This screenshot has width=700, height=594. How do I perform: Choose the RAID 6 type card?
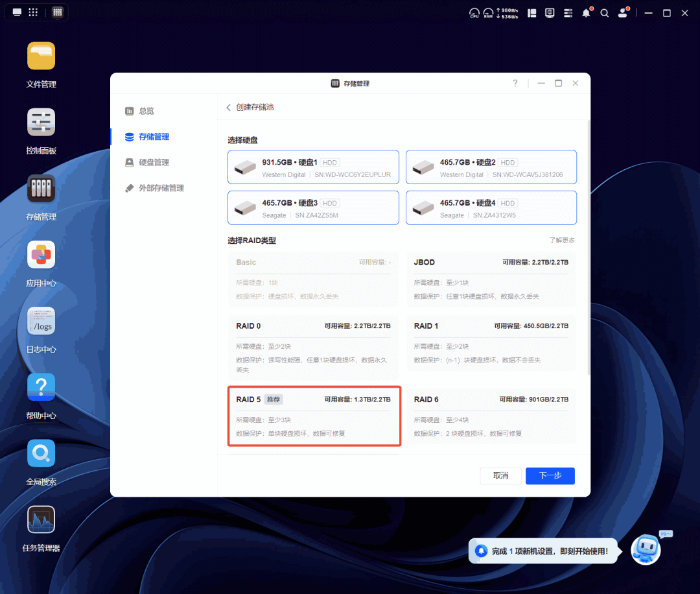click(x=491, y=416)
